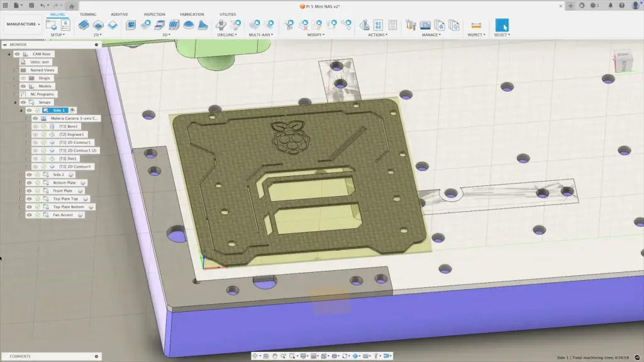Select the Orbit icon in navigation bar
644x362 pixels.
point(257,356)
